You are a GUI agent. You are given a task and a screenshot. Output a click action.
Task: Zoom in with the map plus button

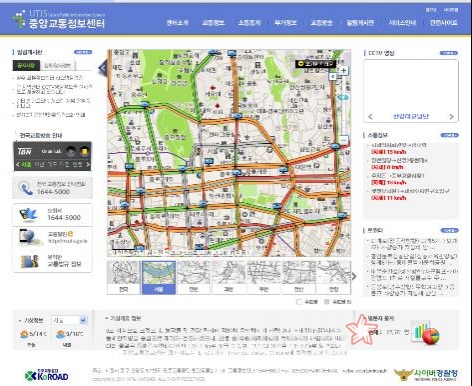click(x=344, y=70)
